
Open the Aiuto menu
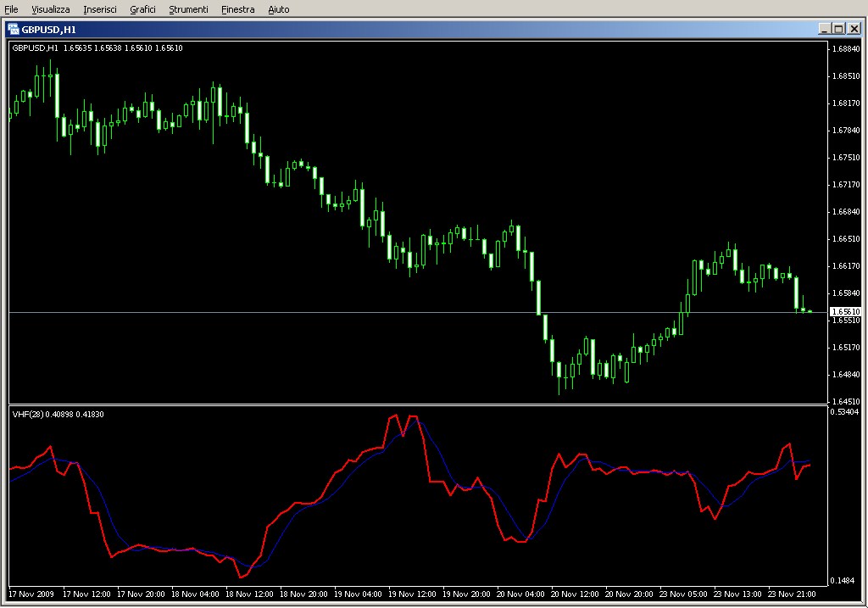click(x=278, y=9)
